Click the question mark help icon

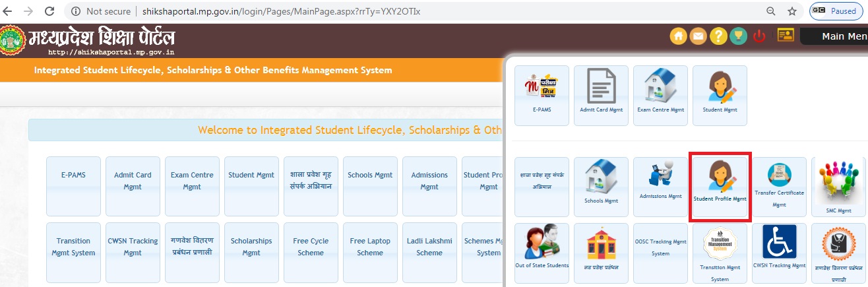[718, 36]
